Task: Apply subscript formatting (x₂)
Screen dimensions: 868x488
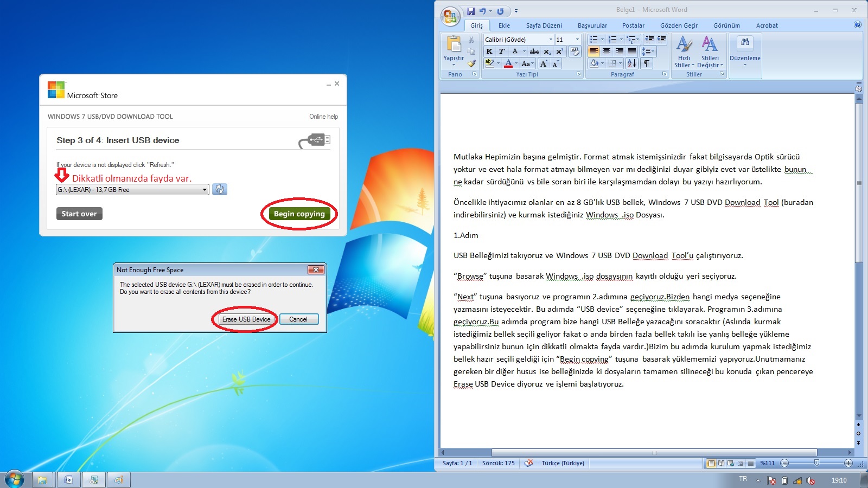Action: (x=547, y=52)
